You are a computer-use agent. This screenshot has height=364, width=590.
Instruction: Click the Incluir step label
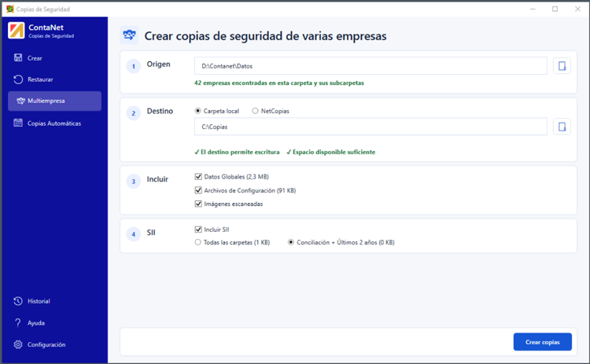pyautogui.click(x=157, y=179)
